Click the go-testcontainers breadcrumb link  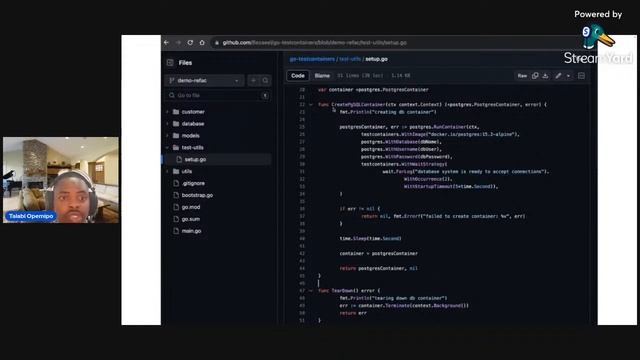pyautogui.click(x=312, y=59)
